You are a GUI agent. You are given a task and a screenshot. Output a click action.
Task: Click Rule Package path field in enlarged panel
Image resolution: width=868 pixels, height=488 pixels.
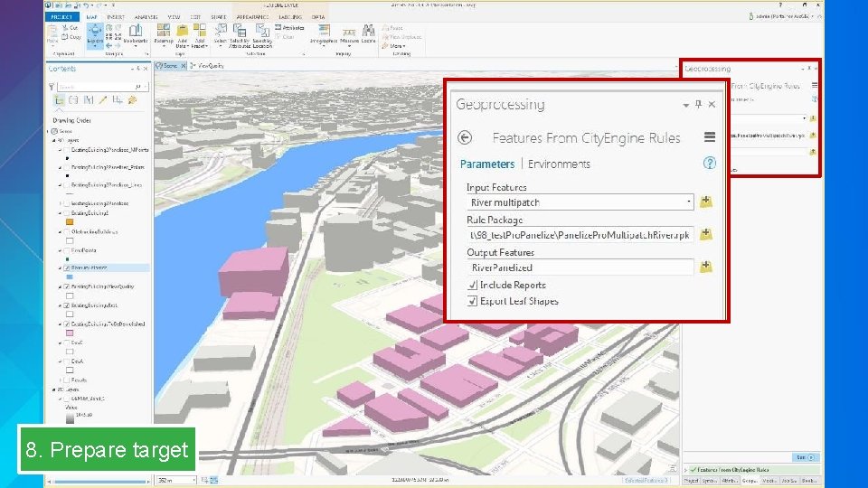pyautogui.click(x=580, y=235)
